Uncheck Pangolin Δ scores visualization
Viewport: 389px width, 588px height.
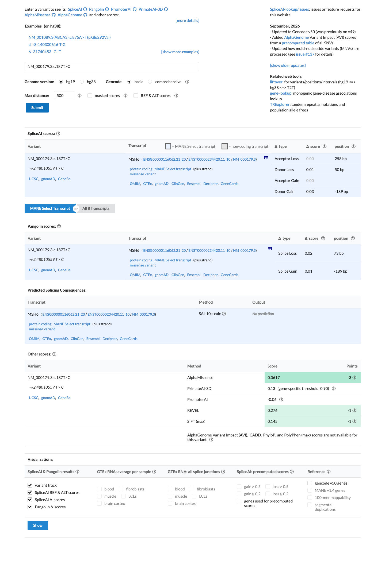(30, 507)
